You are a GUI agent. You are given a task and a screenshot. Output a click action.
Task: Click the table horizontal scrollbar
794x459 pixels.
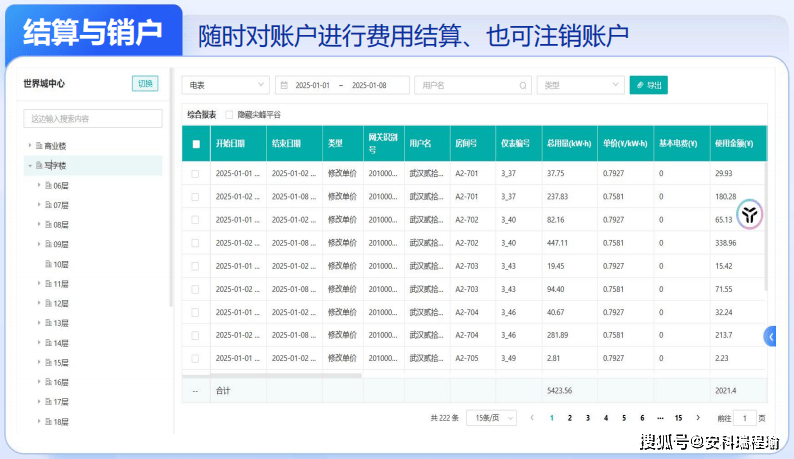(x=272, y=375)
